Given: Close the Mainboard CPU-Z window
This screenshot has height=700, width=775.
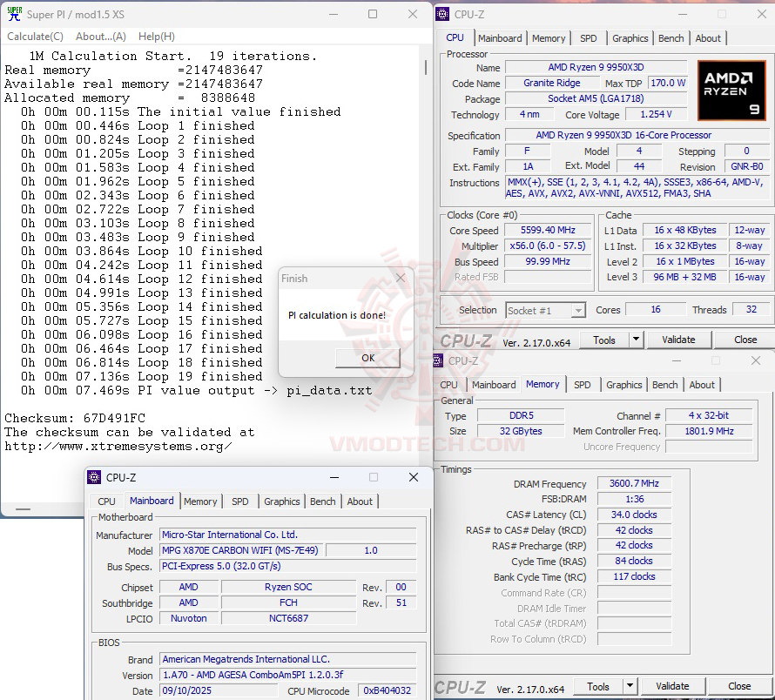Looking at the screenshot, I should coord(414,477).
